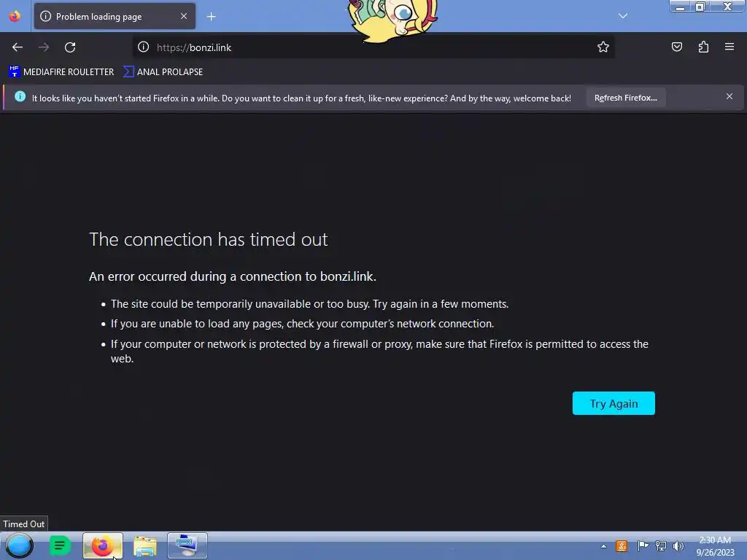Open the Save to Pocket icon

[x=677, y=47]
